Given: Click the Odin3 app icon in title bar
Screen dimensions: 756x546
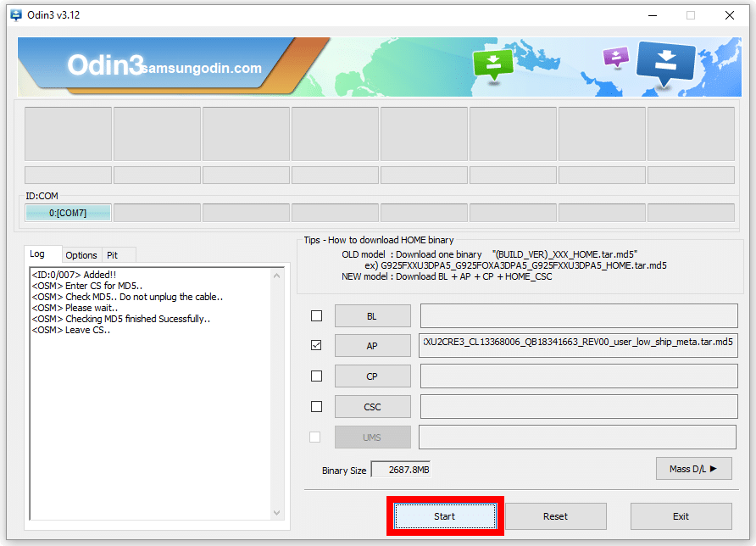Looking at the screenshot, I should pyautogui.click(x=16, y=15).
